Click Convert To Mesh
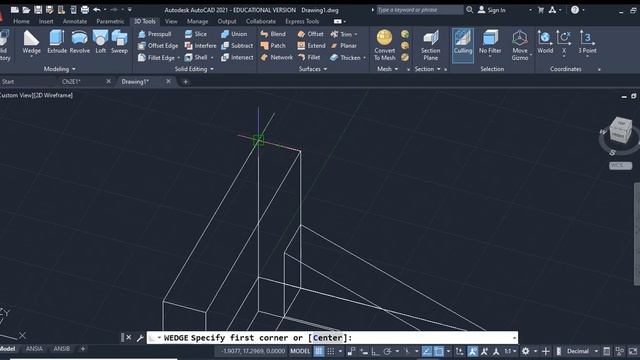 coord(384,45)
